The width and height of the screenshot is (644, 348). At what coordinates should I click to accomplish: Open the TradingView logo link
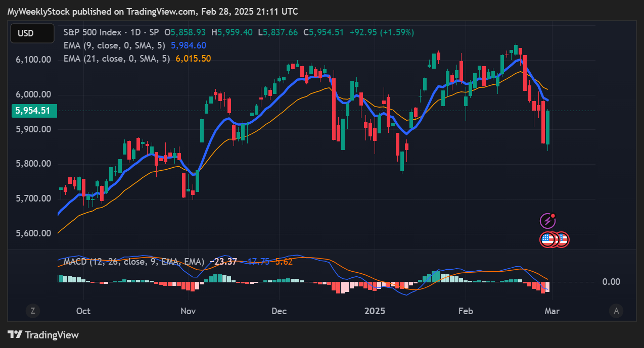click(x=43, y=334)
